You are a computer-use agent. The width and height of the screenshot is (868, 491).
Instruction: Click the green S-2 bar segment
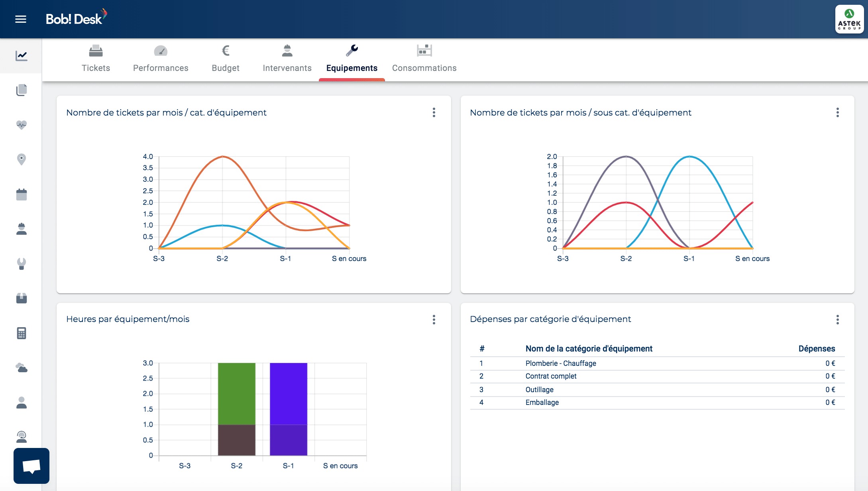236,394
